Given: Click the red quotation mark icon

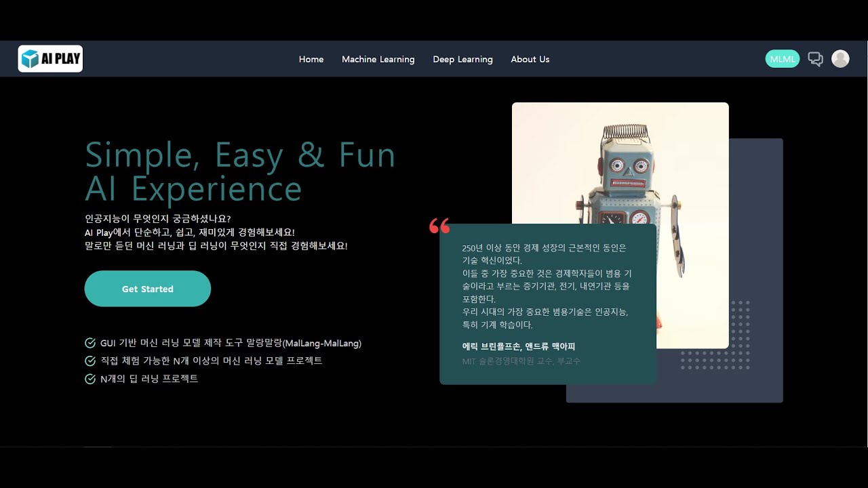Looking at the screenshot, I should coord(439,226).
